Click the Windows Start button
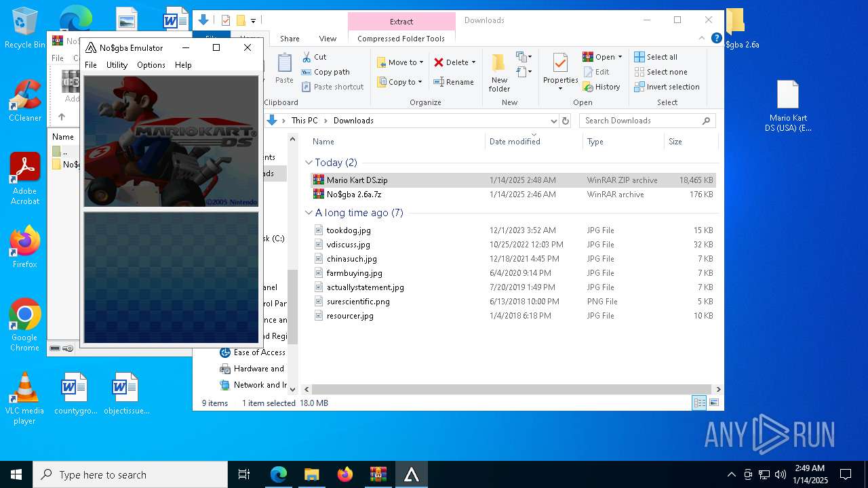The height and width of the screenshot is (488, 868). pos(16,474)
